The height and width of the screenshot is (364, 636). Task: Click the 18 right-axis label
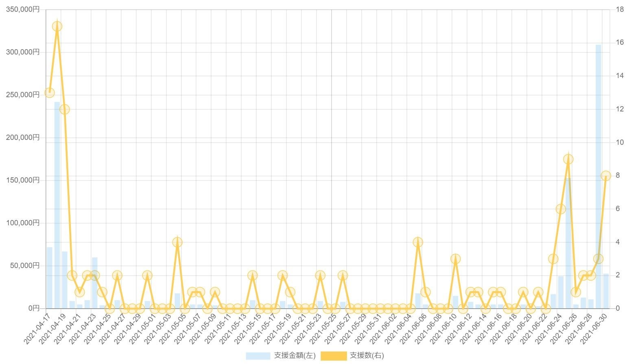[x=620, y=9]
